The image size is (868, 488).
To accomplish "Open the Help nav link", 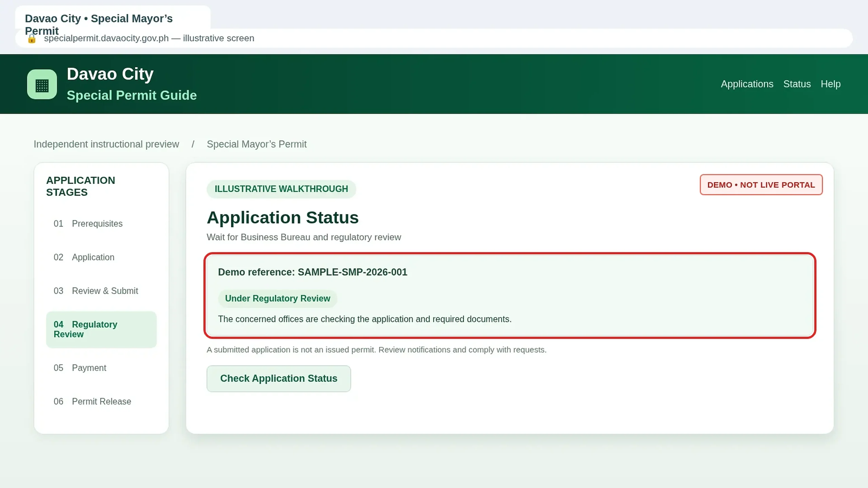I will point(830,84).
